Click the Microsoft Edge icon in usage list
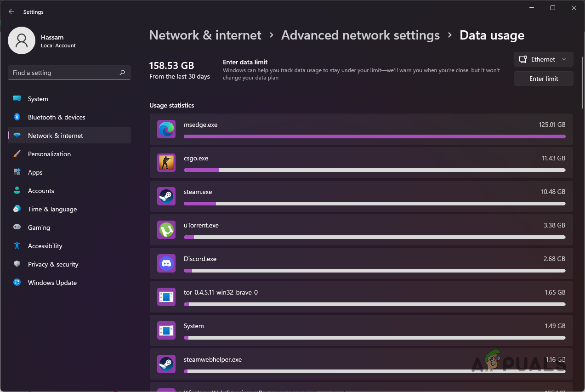 tap(166, 129)
